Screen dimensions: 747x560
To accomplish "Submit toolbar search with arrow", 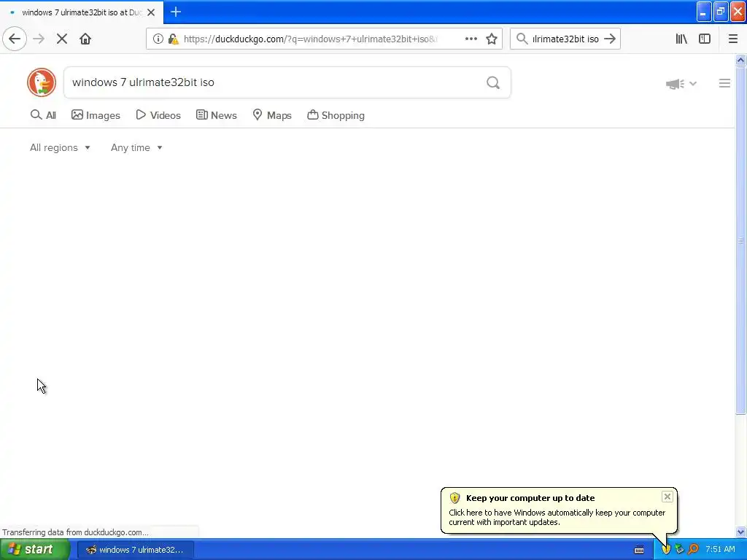I will [610, 39].
